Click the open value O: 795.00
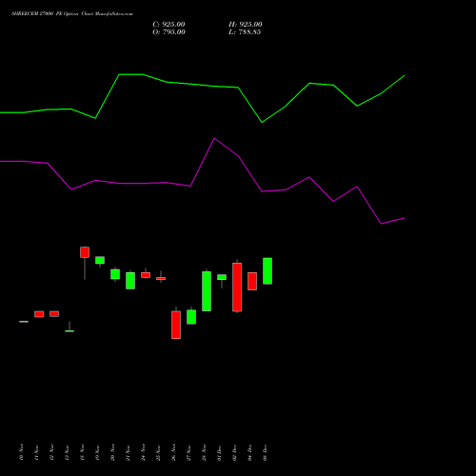This screenshot has height=476, width=476. point(169,32)
